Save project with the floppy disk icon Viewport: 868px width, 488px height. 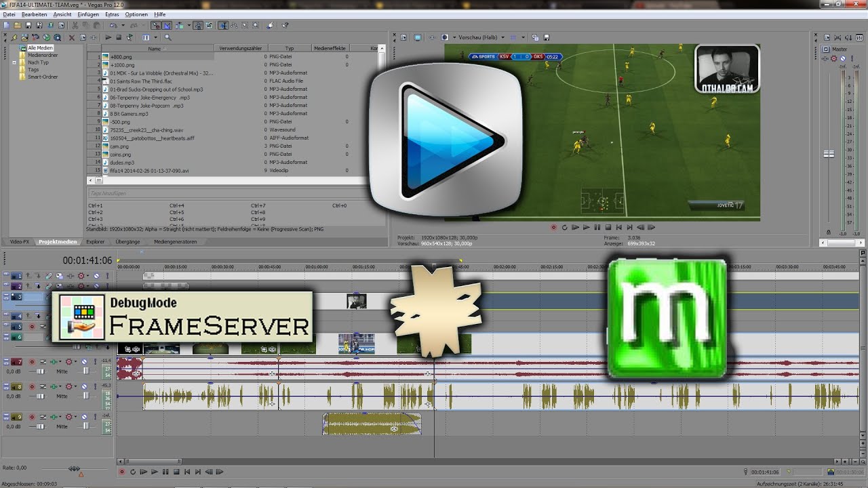pos(28,25)
